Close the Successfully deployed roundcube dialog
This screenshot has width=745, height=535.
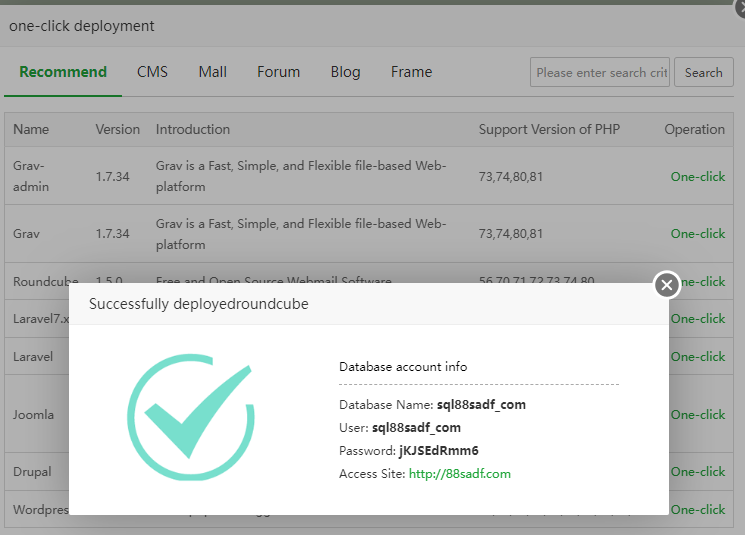tap(667, 285)
